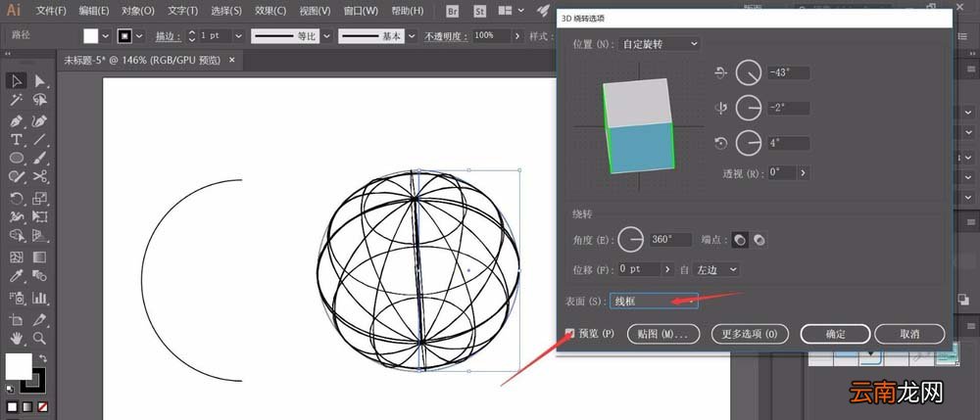Open the 对象(O) menu

tap(137, 11)
